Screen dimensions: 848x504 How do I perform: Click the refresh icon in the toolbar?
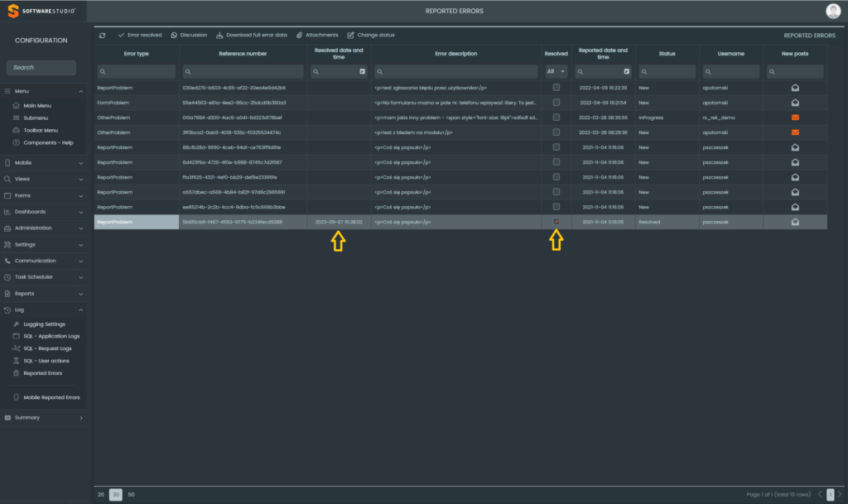[102, 36]
